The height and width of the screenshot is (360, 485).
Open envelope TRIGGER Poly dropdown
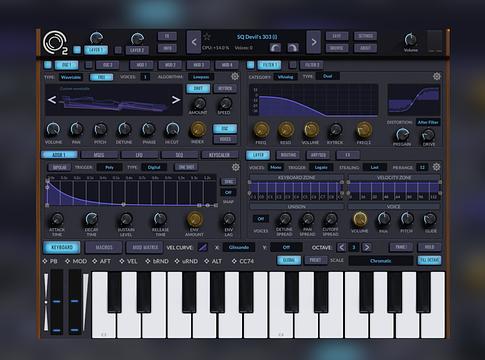coord(109,167)
